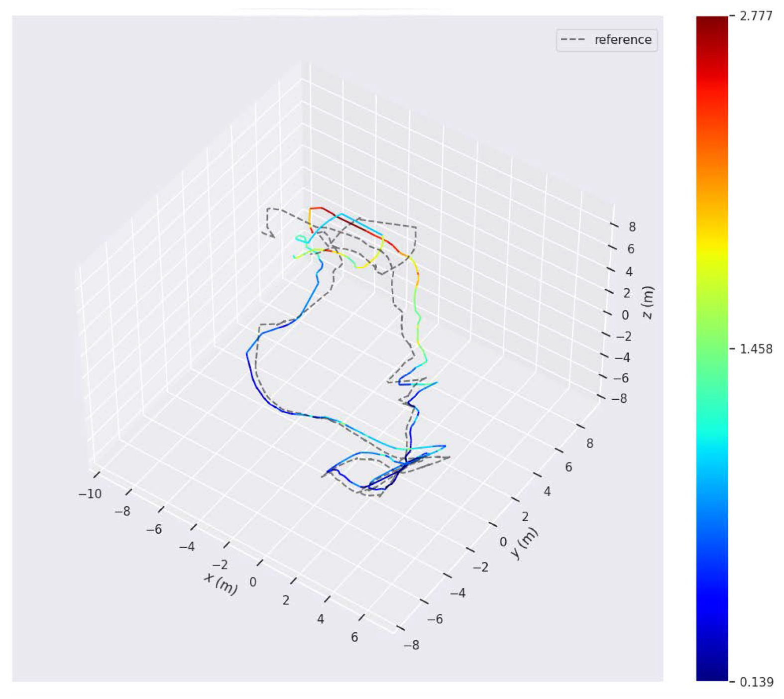Click the yellow band in the colorbar

point(711,249)
